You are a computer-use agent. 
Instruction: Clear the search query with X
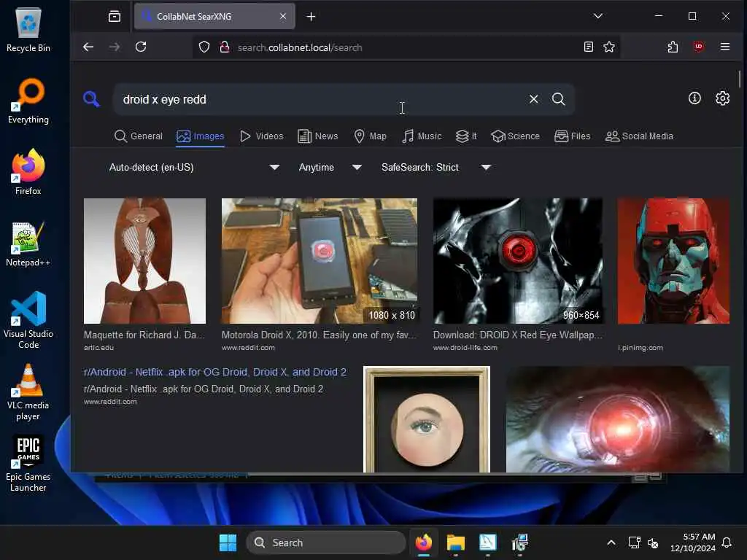[533, 99]
